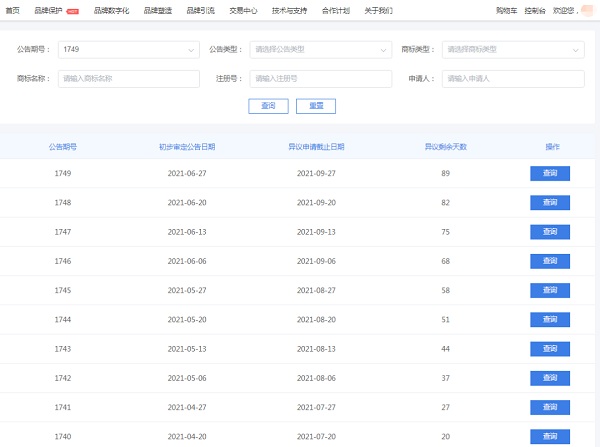
Task: Click 查询 button for row 1747
Action: (550, 232)
